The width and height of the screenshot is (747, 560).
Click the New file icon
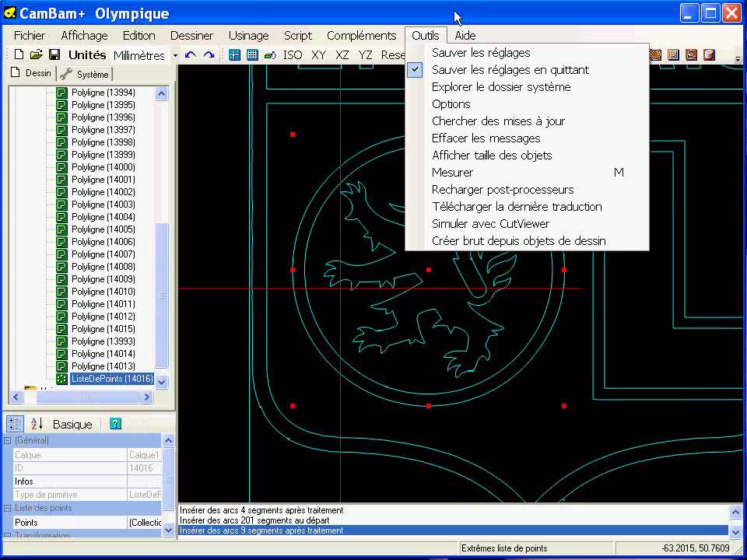[19, 54]
